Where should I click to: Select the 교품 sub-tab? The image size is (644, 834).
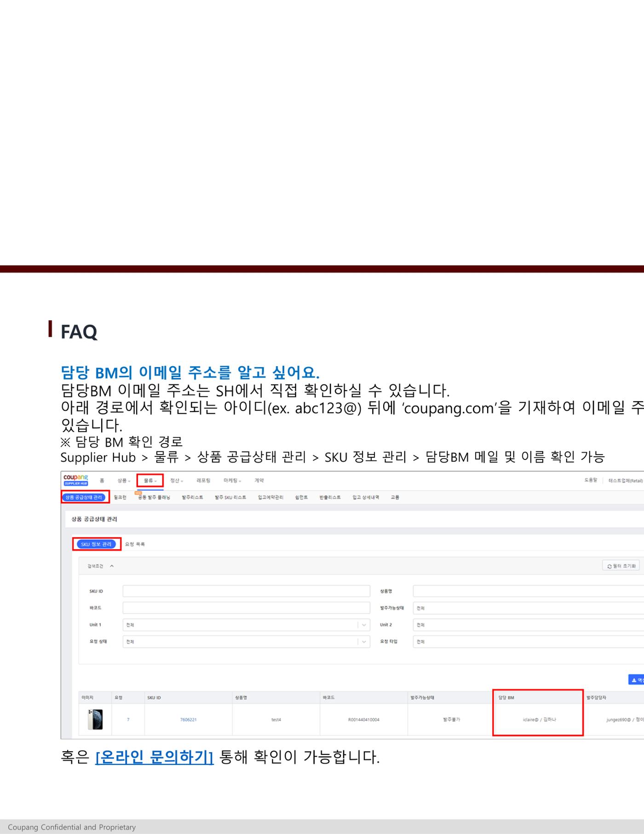point(395,497)
